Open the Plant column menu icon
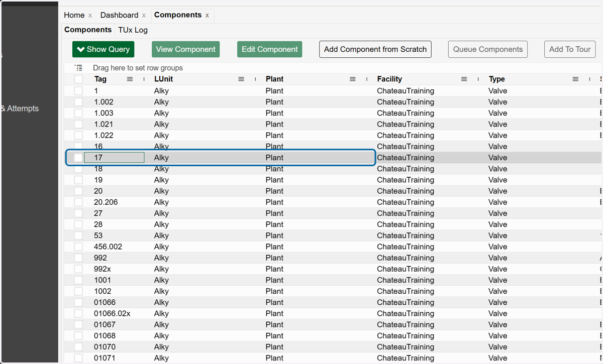 click(353, 79)
